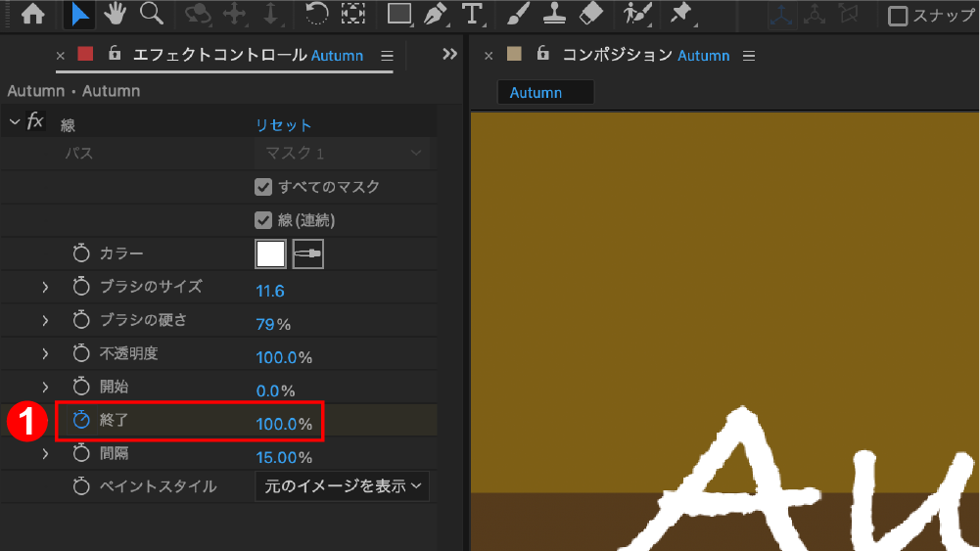
Task: Select コンポジション Autumn panel tab
Action: pos(645,55)
